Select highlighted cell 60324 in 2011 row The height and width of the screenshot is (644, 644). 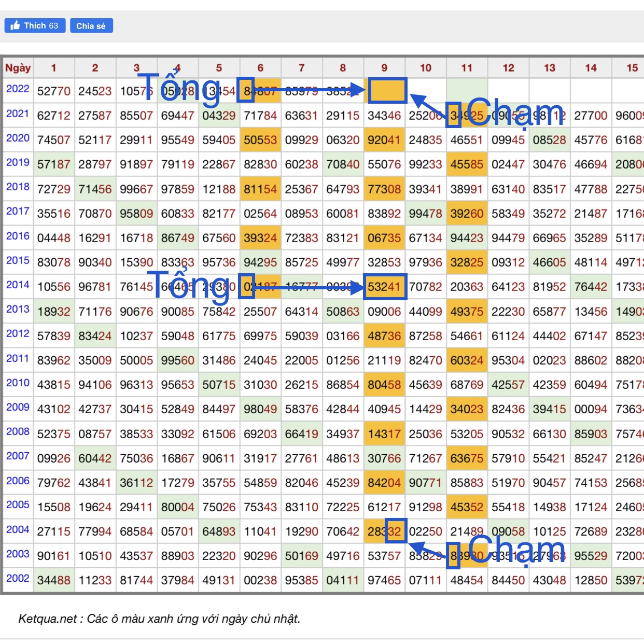click(467, 360)
